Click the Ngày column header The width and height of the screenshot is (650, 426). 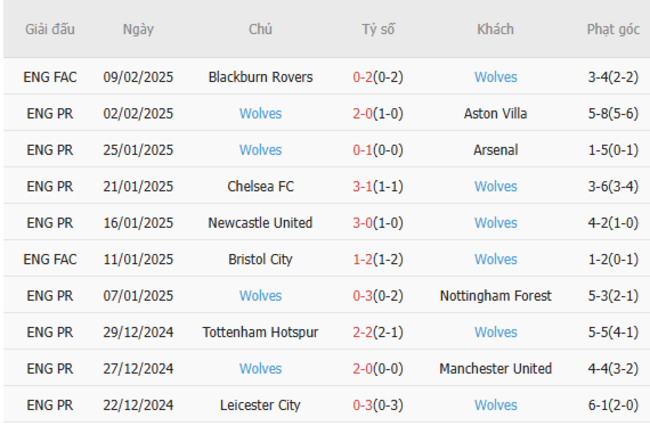138,29
